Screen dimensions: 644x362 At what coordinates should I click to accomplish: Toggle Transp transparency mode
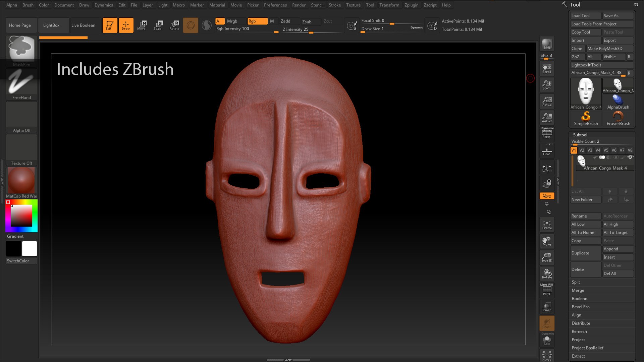pyautogui.click(x=547, y=306)
